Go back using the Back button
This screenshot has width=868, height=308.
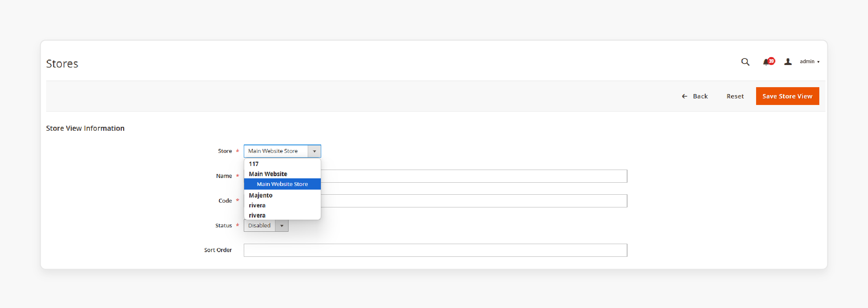(695, 96)
